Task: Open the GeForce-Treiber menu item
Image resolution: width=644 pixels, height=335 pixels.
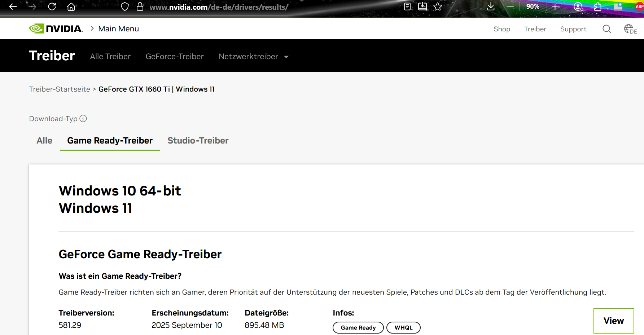Action: (175, 57)
